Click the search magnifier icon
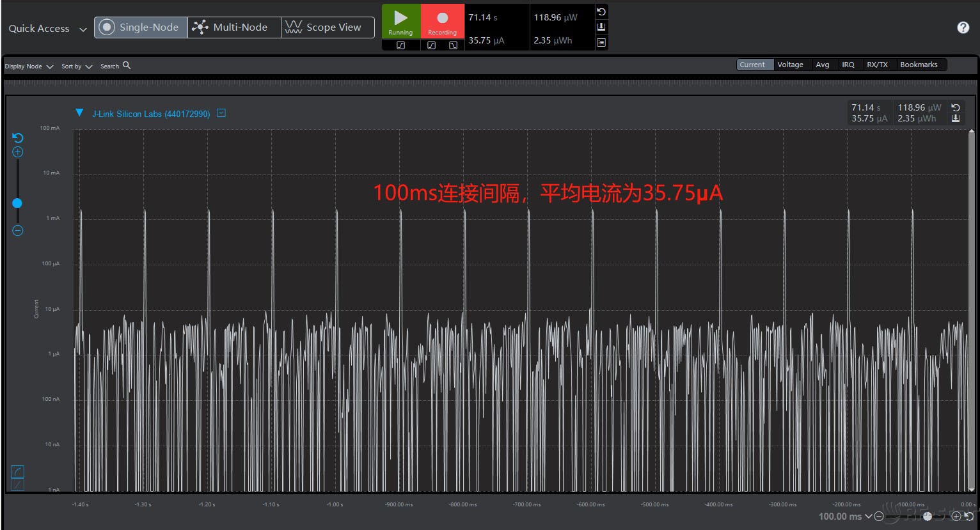Image resolution: width=980 pixels, height=530 pixels. click(x=127, y=65)
